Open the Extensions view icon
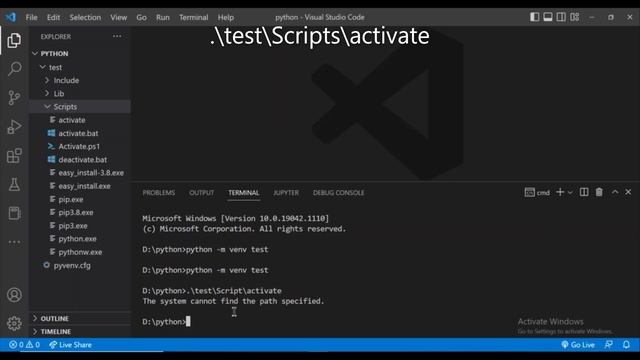Screen dimensions: 640x360 click(x=14, y=156)
